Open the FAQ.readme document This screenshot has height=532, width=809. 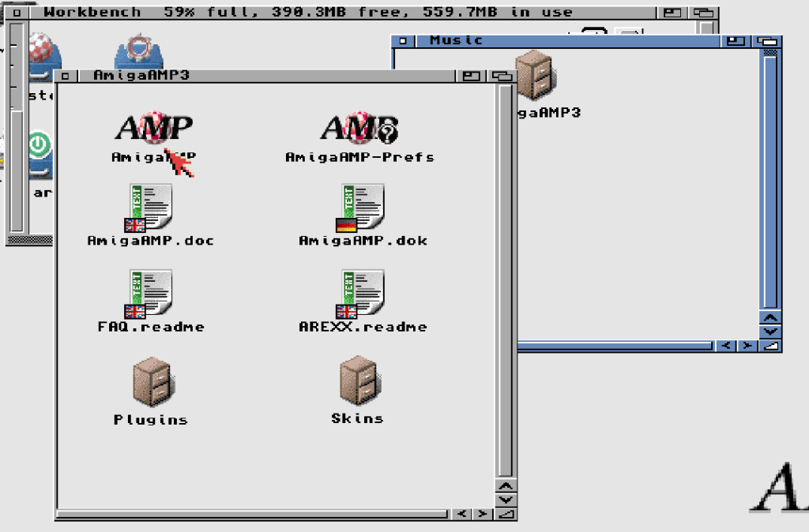pyautogui.click(x=151, y=295)
